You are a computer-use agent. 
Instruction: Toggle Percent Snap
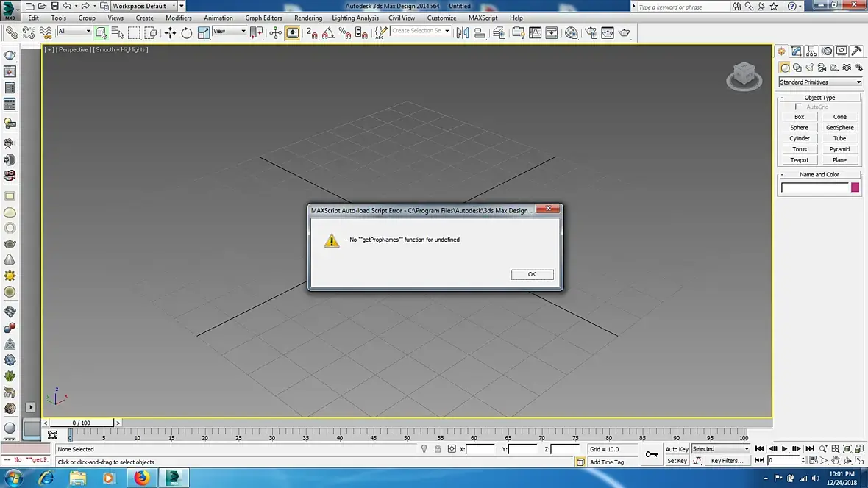345,33
